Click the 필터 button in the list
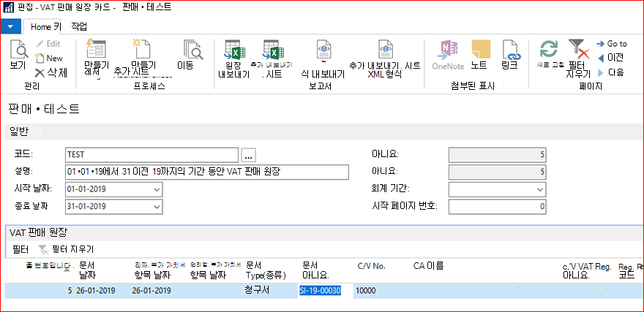The image size is (644, 312). pyautogui.click(x=20, y=249)
